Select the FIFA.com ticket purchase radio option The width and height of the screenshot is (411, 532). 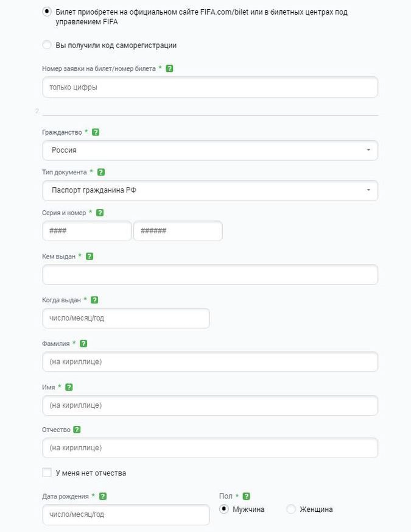[47, 12]
